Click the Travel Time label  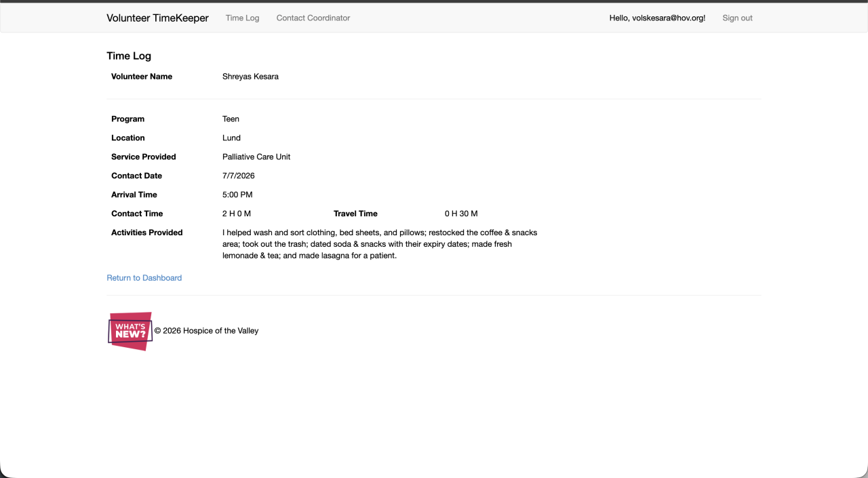[x=355, y=214]
